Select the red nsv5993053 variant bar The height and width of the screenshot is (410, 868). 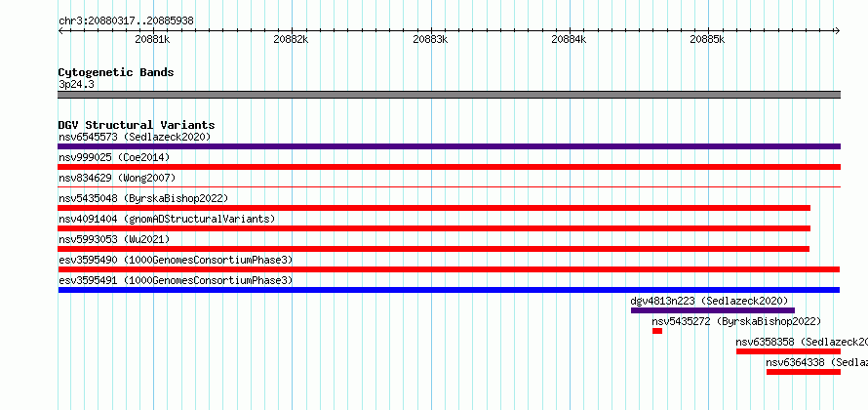tap(433, 249)
